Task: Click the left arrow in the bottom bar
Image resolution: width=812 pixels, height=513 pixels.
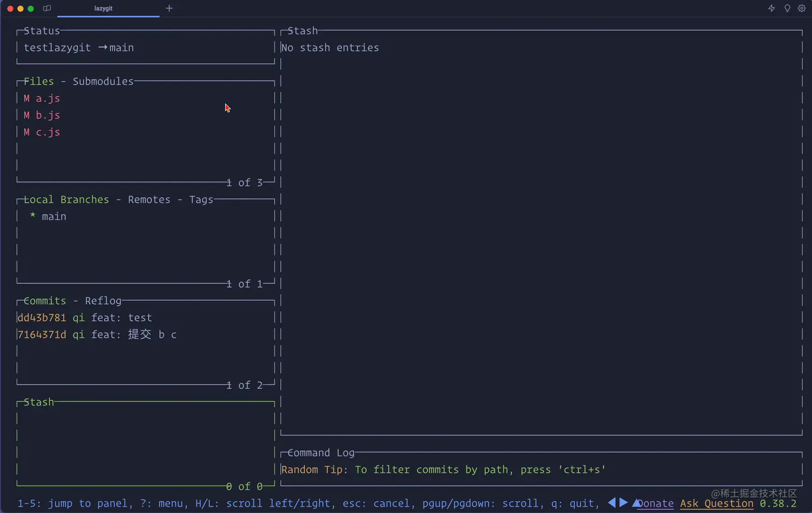Action: 612,503
